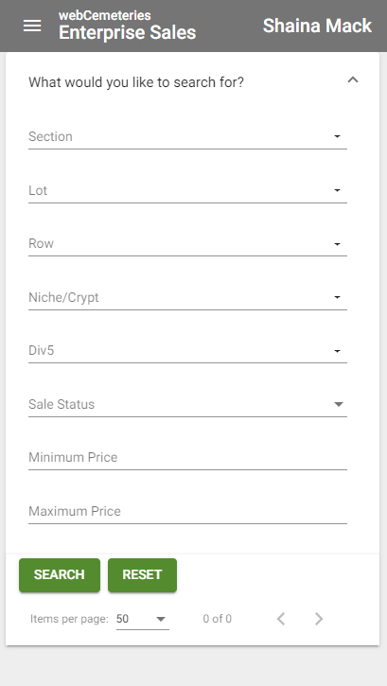This screenshot has width=387, height=686.
Task: Click the Section dropdown arrow icon
Action: pos(337,136)
